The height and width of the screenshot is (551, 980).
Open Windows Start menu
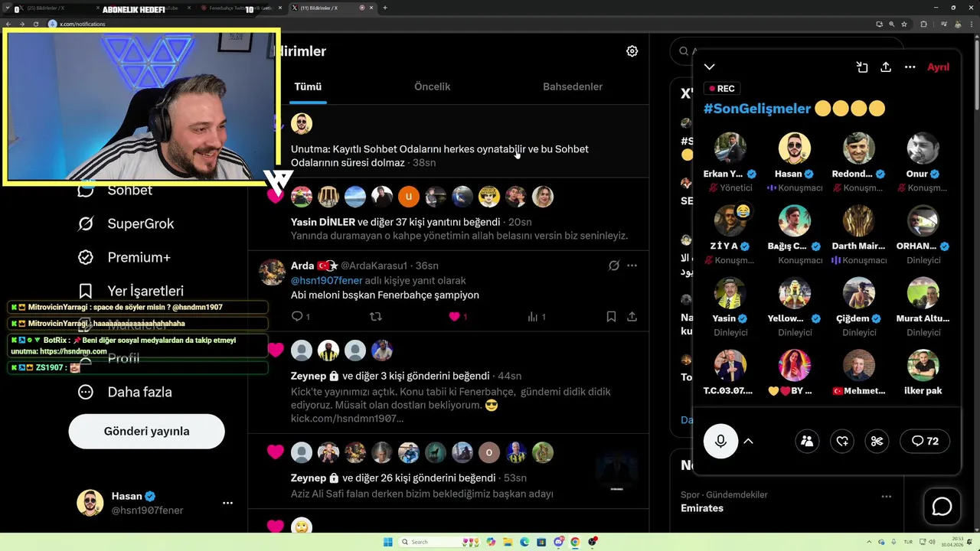[x=387, y=542]
